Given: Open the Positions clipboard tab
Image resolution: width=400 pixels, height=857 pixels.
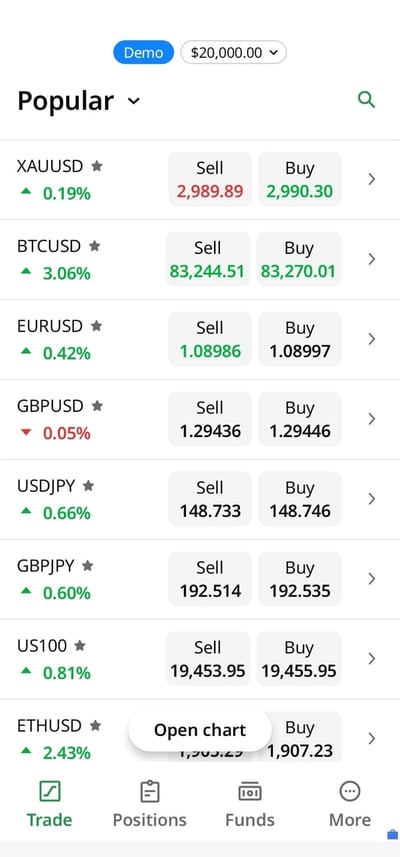Looking at the screenshot, I should coord(149,805).
